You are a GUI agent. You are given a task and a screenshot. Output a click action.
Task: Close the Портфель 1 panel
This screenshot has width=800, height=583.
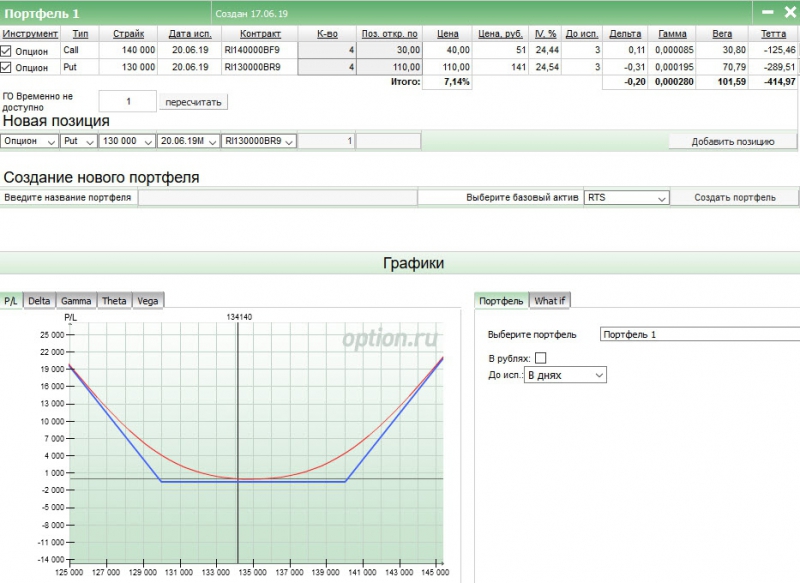788,12
